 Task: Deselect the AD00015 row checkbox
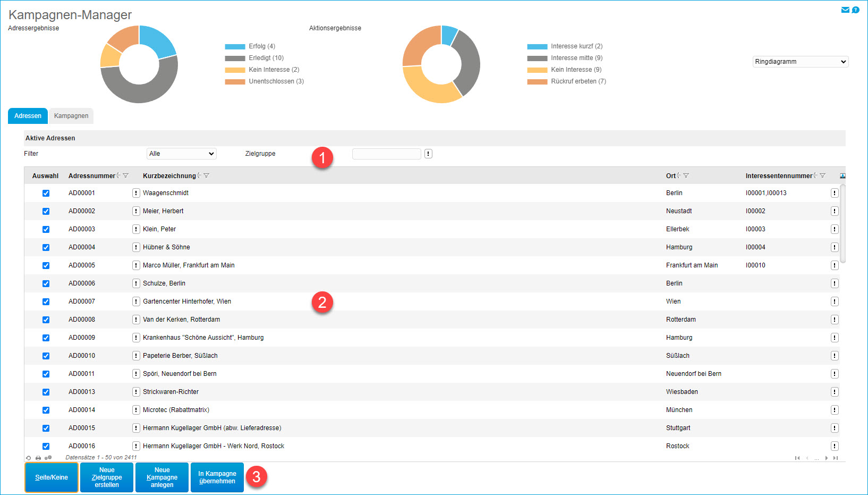[46, 428]
